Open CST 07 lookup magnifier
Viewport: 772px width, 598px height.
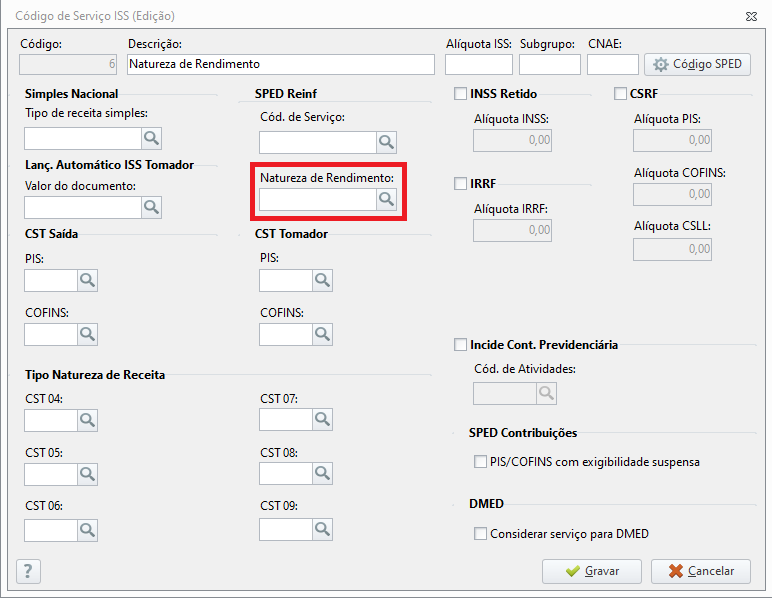pyautogui.click(x=322, y=419)
